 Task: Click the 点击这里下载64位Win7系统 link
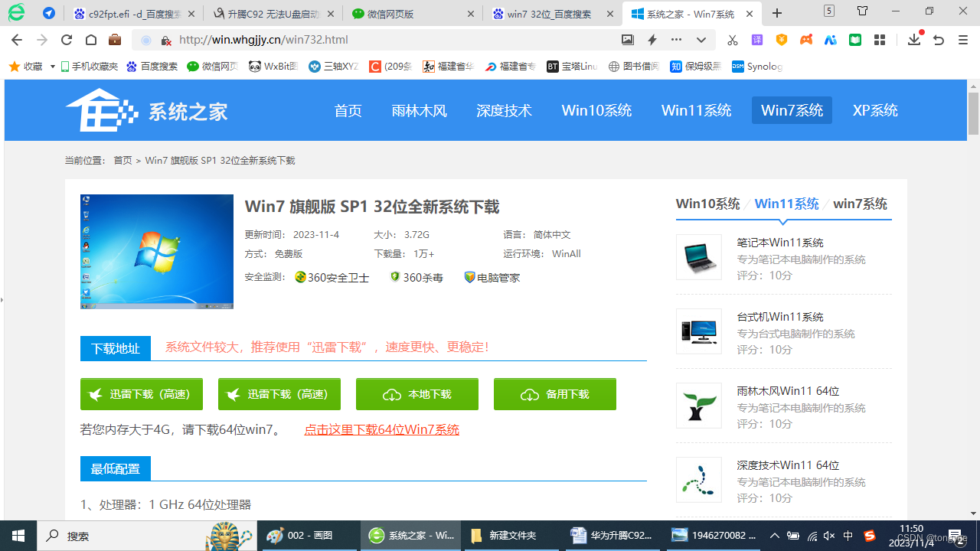coord(381,430)
